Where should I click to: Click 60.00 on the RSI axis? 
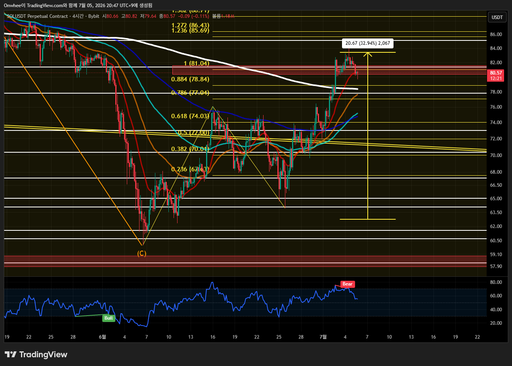click(496, 296)
